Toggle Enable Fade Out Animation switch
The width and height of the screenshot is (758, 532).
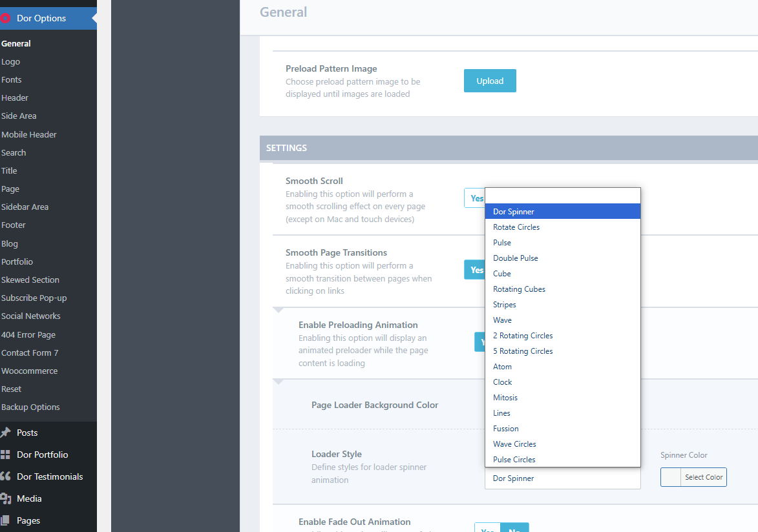point(501,527)
